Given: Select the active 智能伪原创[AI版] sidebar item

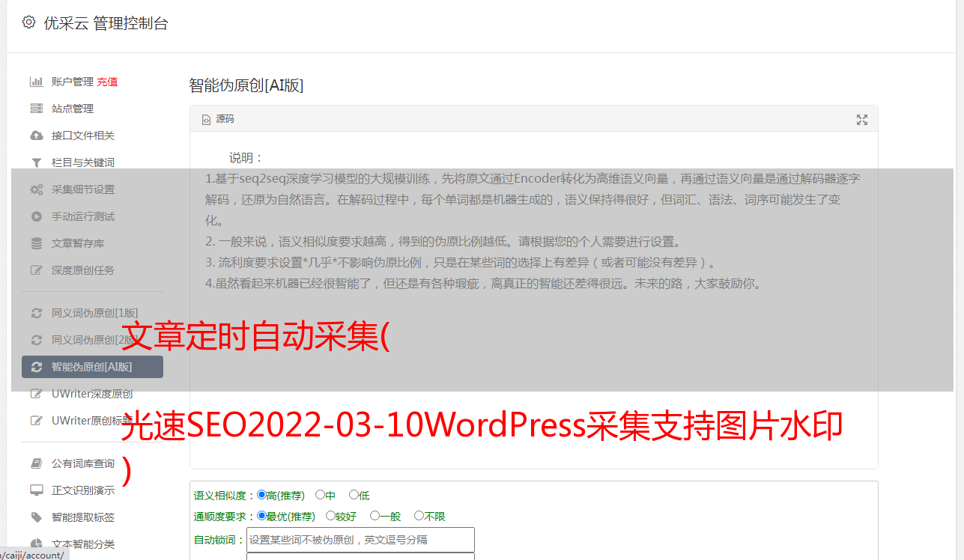Looking at the screenshot, I should (93, 367).
